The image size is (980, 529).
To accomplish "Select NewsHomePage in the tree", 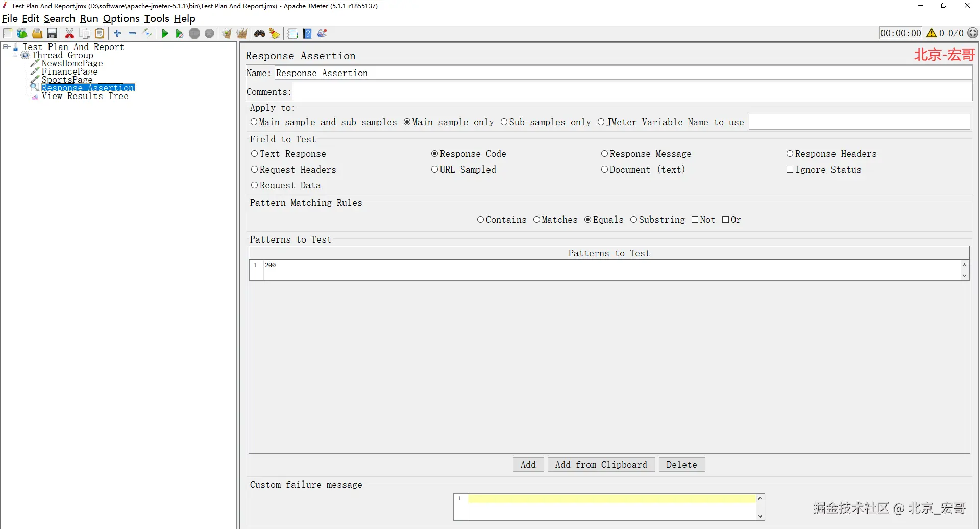I will click(x=72, y=63).
